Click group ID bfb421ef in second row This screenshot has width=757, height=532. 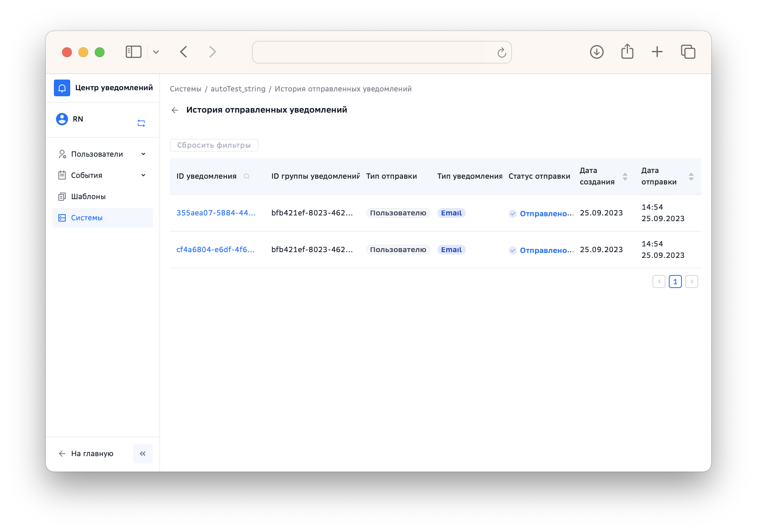coord(312,250)
